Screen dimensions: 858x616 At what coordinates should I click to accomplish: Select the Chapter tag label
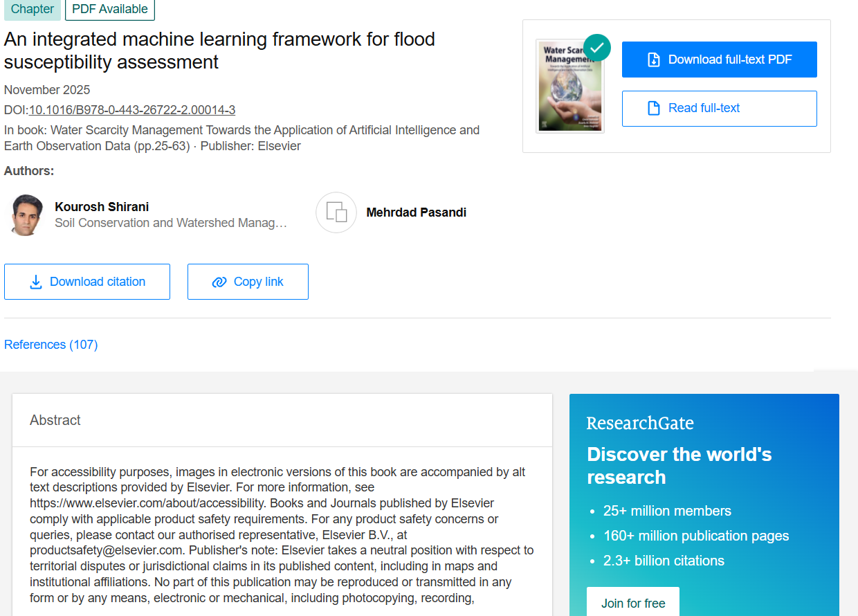(x=33, y=9)
